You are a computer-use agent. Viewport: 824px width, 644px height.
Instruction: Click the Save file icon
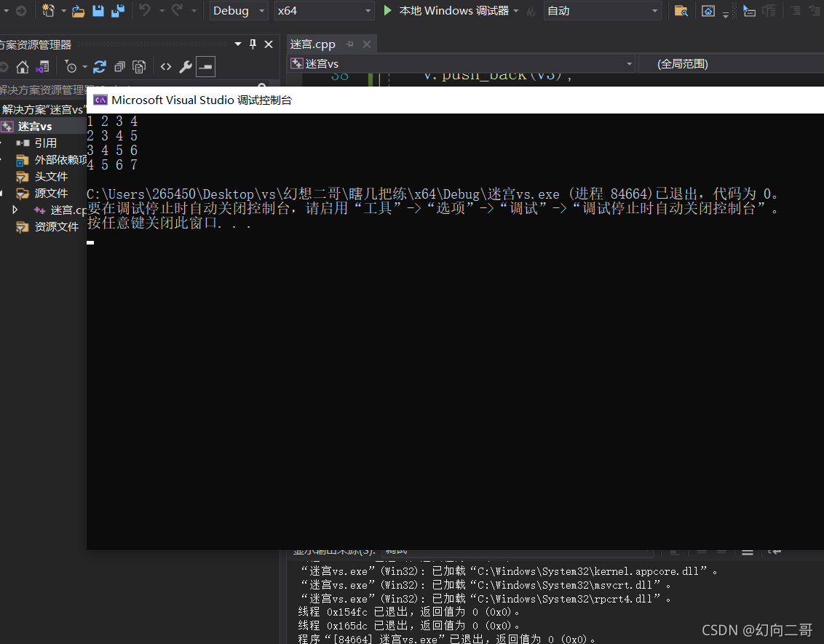coord(98,10)
